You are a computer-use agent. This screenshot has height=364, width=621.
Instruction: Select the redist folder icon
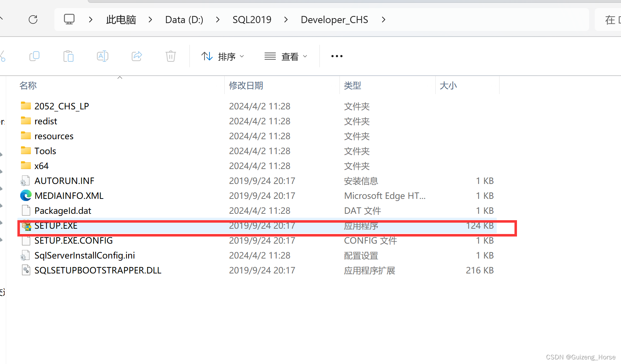pyautogui.click(x=26, y=120)
